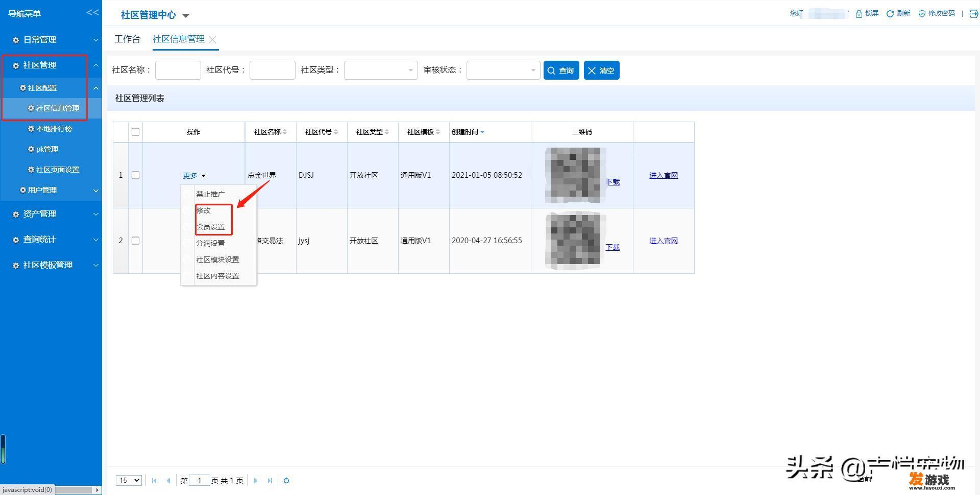This screenshot has width=980, height=495.
Task: Click 下载 link for 点金世界 QR code
Action: 613,182
